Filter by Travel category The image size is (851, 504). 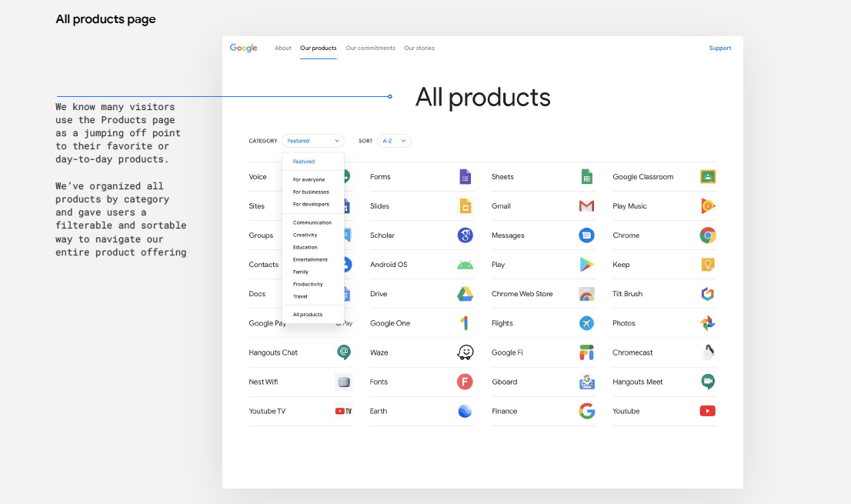(x=300, y=297)
